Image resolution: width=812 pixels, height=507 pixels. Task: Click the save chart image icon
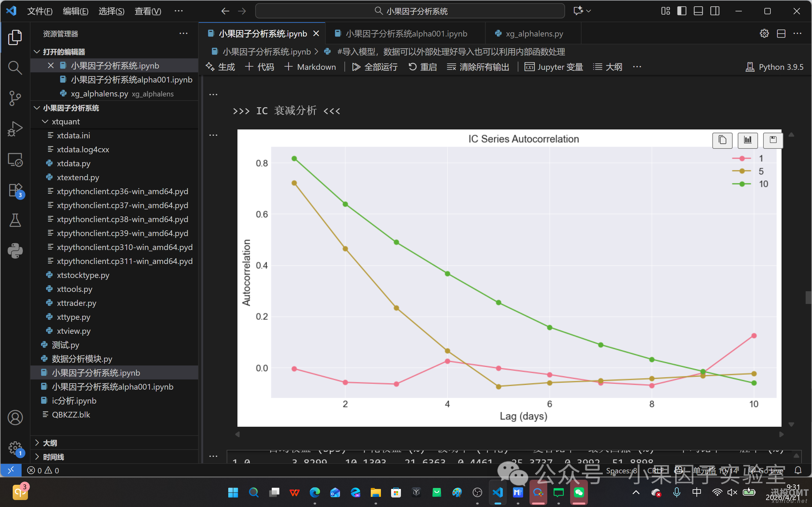click(x=773, y=140)
